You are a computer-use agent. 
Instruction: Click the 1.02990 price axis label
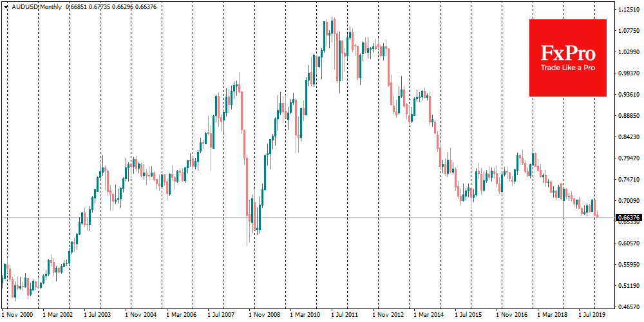[x=628, y=52]
